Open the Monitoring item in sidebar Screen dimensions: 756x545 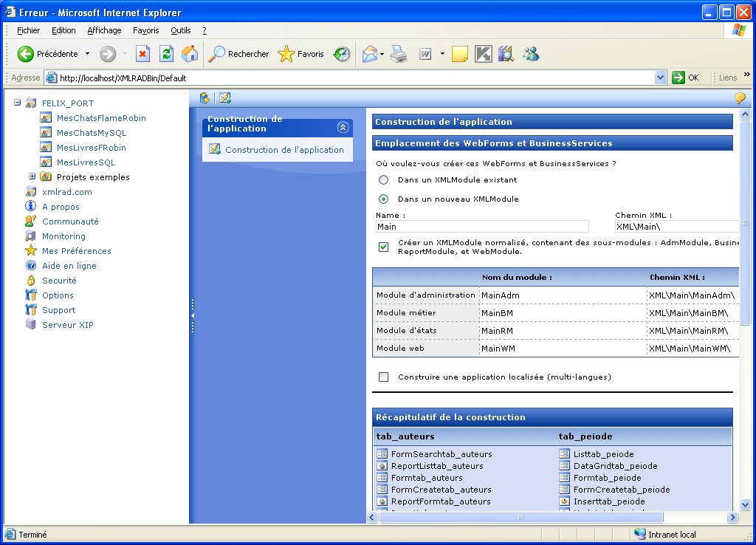pos(63,236)
